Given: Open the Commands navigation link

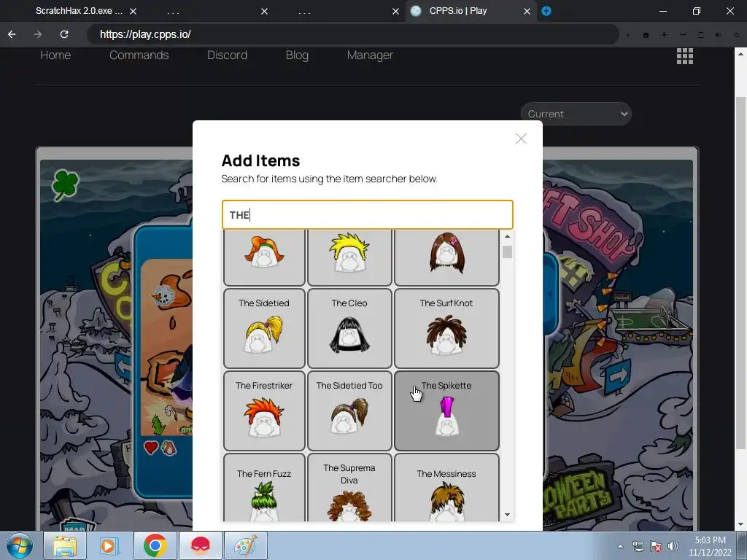Looking at the screenshot, I should tap(139, 55).
